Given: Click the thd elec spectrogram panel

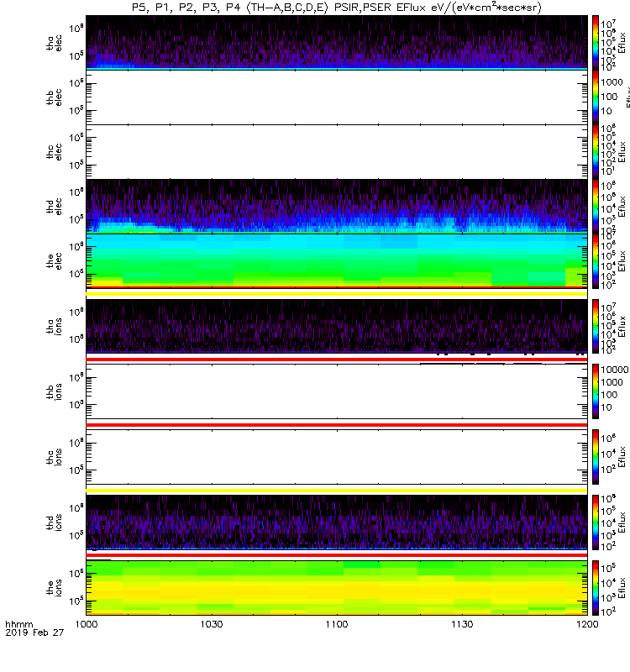Looking at the screenshot, I should coord(337,206).
